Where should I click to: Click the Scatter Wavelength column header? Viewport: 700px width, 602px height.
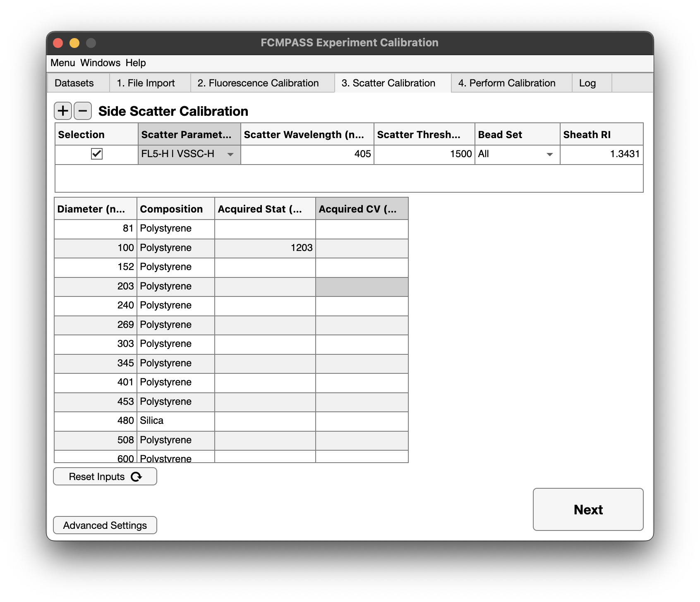[307, 134]
